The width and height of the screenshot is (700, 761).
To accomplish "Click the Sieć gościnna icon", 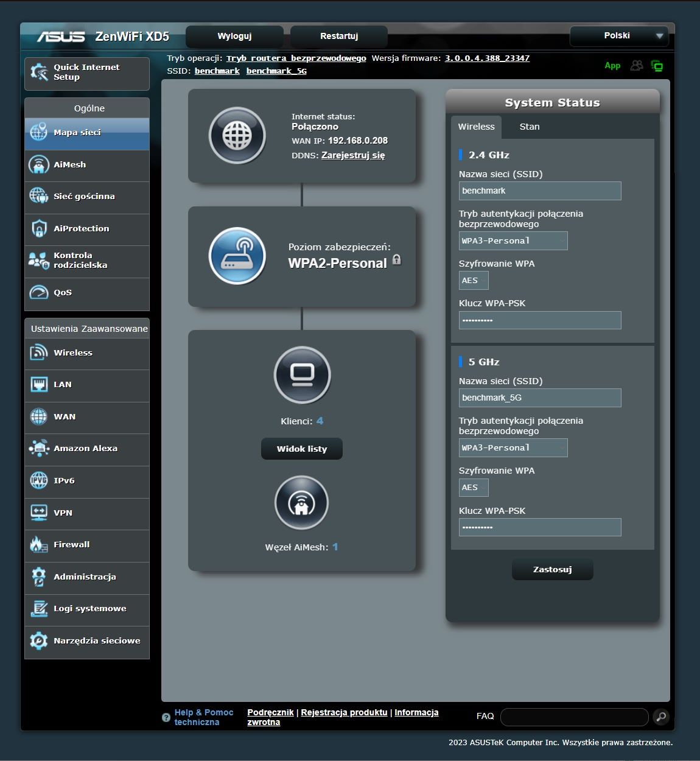I will pyautogui.click(x=38, y=196).
